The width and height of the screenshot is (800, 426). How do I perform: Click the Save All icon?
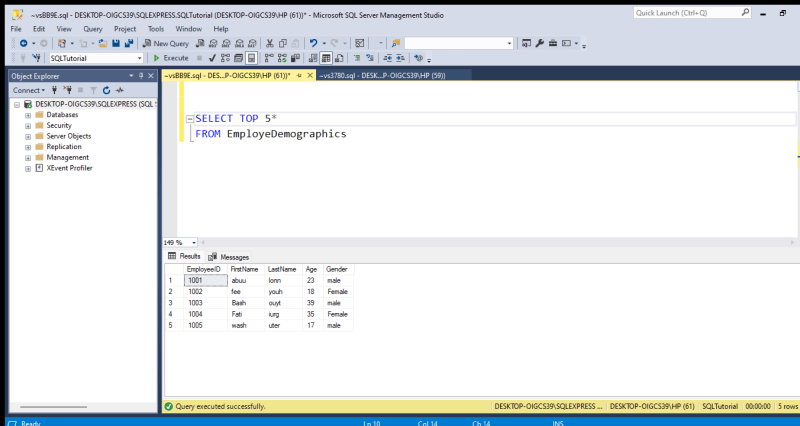click(129, 43)
